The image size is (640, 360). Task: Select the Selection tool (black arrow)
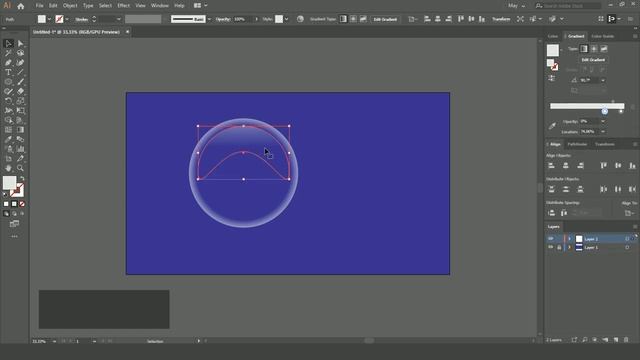pyautogui.click(x=8, y=43)
